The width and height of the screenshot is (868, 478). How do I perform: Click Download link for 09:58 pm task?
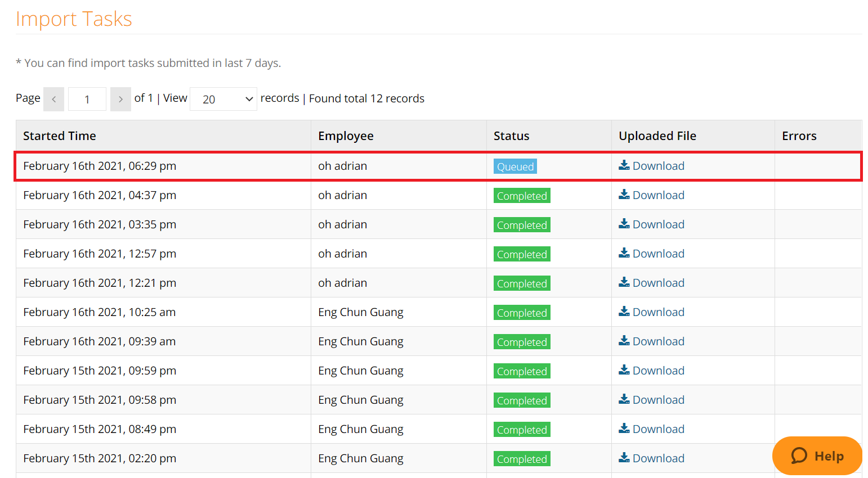658,400
